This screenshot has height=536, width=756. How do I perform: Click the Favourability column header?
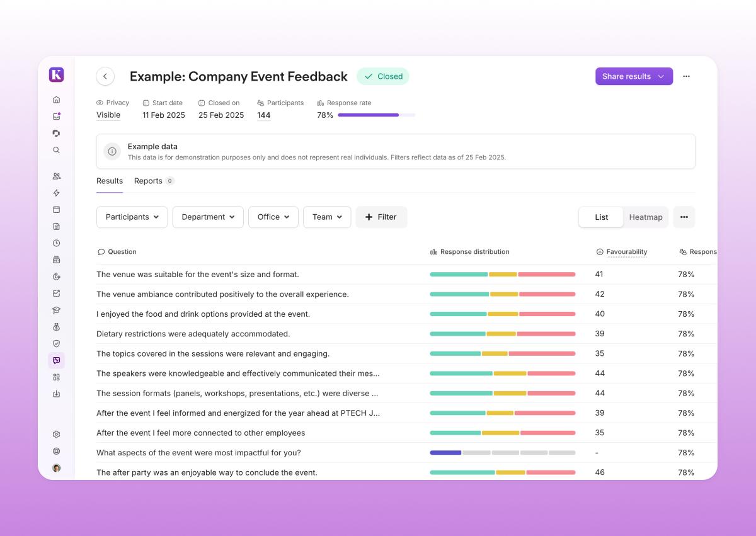coord(622,252)
